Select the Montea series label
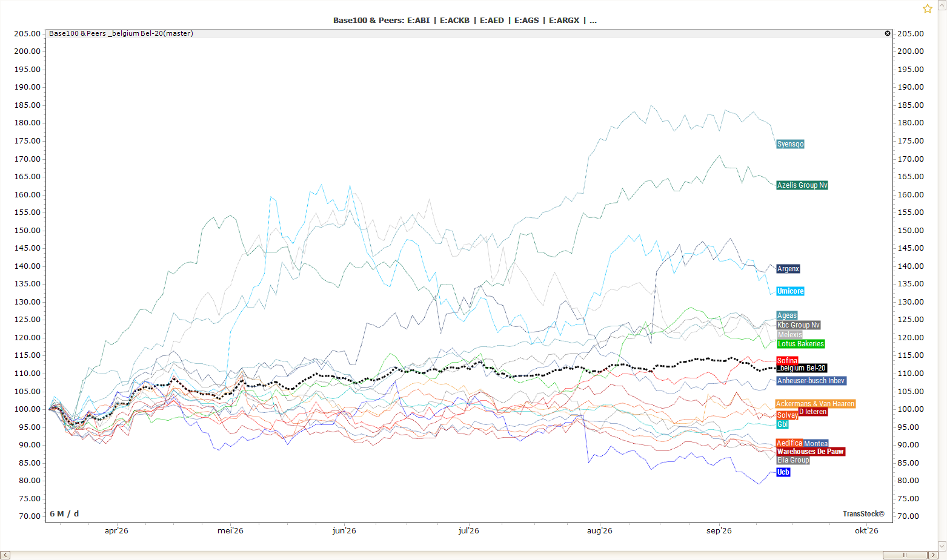The width and height of the screenshot is (947, 560). tap(816, 444)
